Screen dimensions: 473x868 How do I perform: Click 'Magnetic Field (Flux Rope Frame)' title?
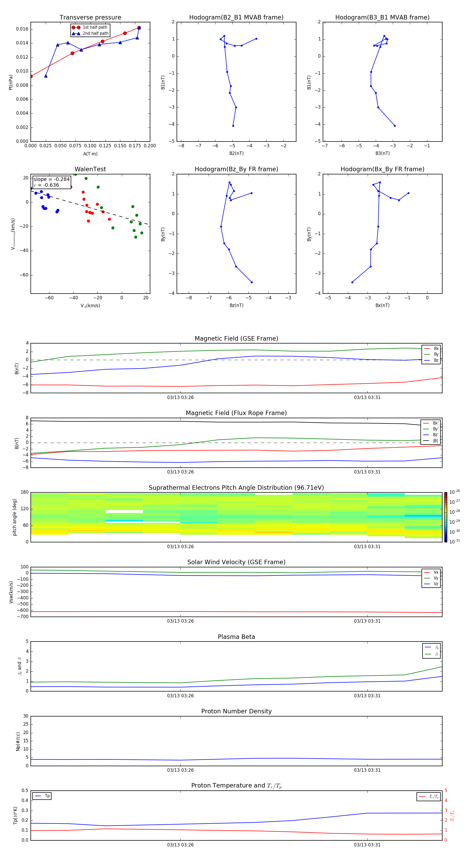[x=236, y=413]
